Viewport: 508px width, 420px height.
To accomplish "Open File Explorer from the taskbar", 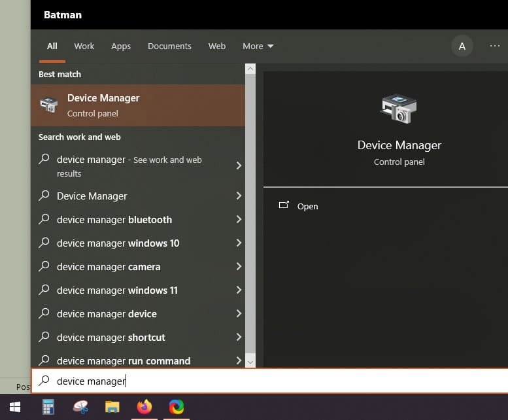I will click(112, 407).
